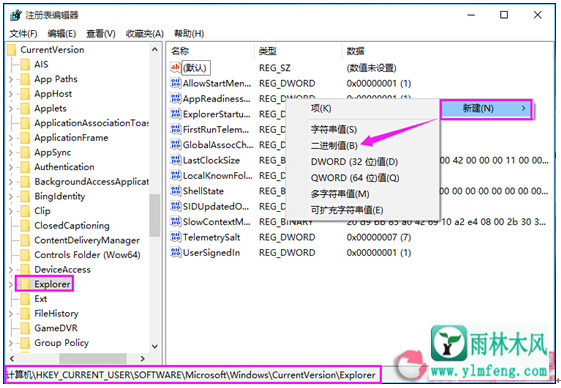Expand the Clip tree node
Viewport: 561px width, 388px height.
pos(10,211)
